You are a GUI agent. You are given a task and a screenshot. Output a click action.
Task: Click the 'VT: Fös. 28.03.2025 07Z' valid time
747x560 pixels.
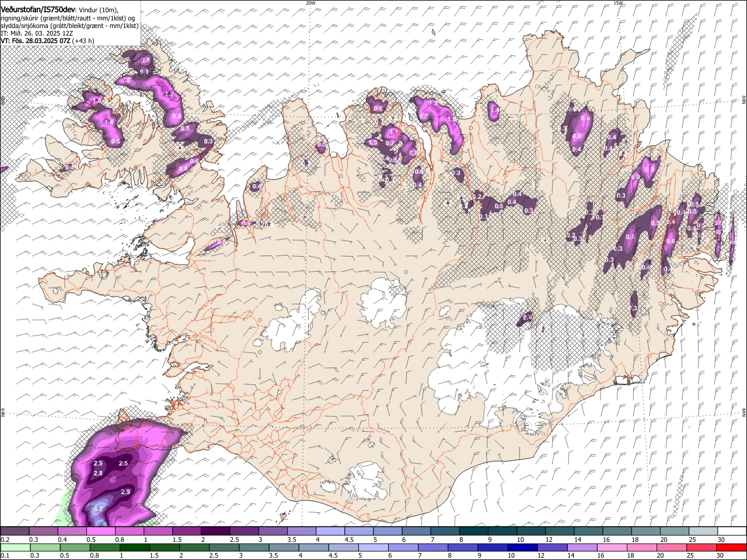36,41
